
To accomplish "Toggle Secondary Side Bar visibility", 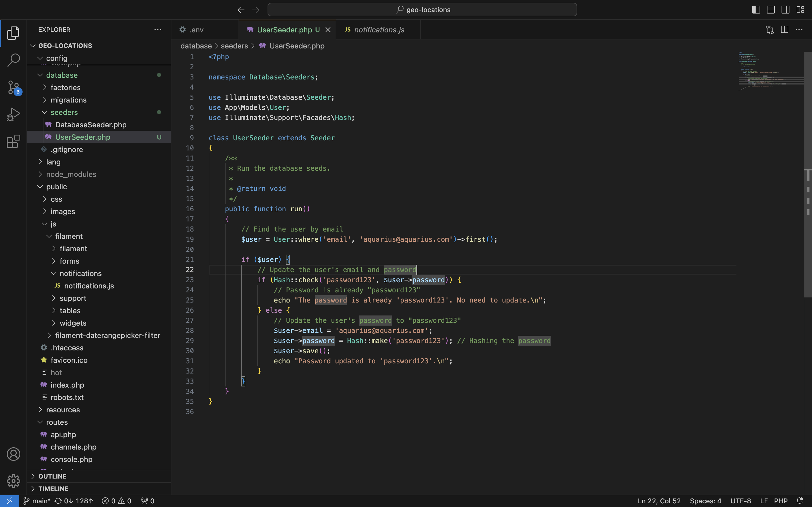I will [785, 10].
